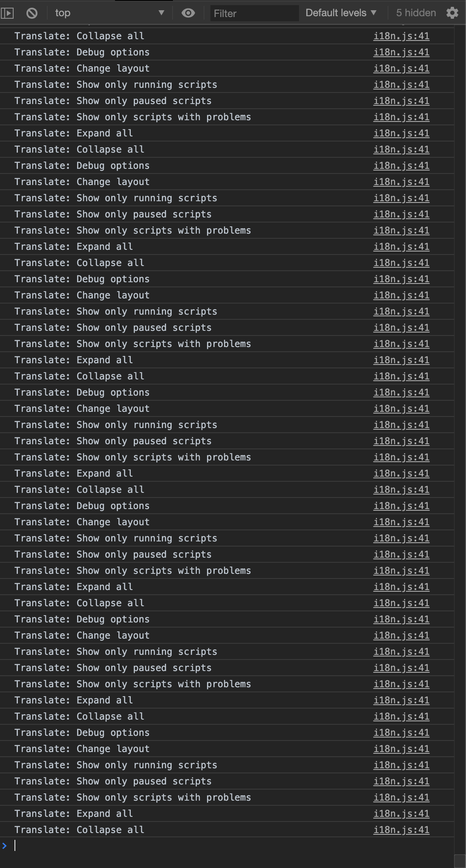The image size is (466, 868).
Task: Click the scrollbar thumb at bottom right
Action: point(460,861)
